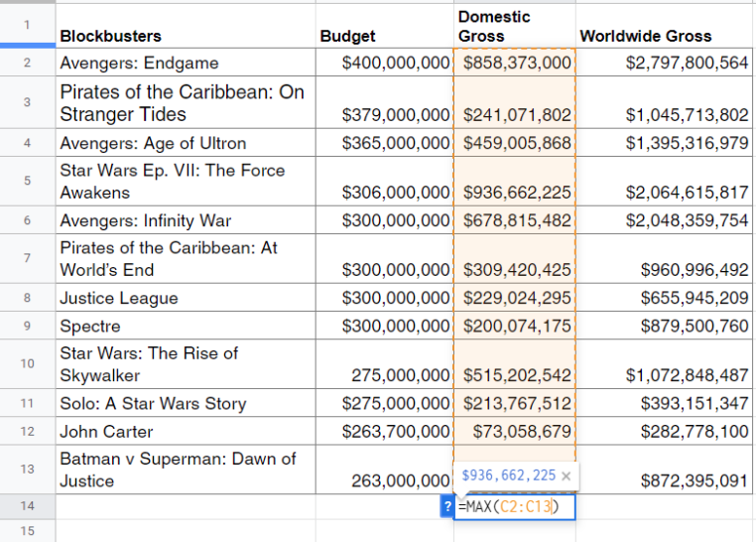Select the $1,045,713,802 worldwide gross cell

pos(664,102)
